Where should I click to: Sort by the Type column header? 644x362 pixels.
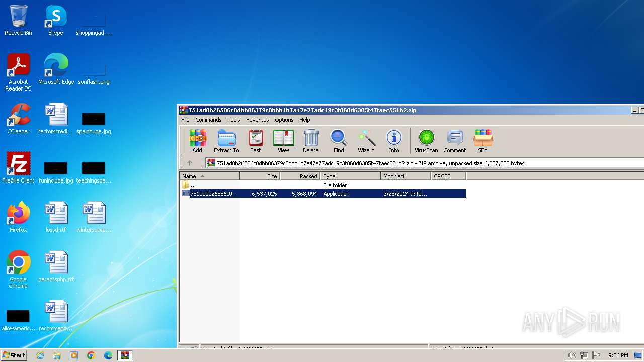tap(350, 176)
